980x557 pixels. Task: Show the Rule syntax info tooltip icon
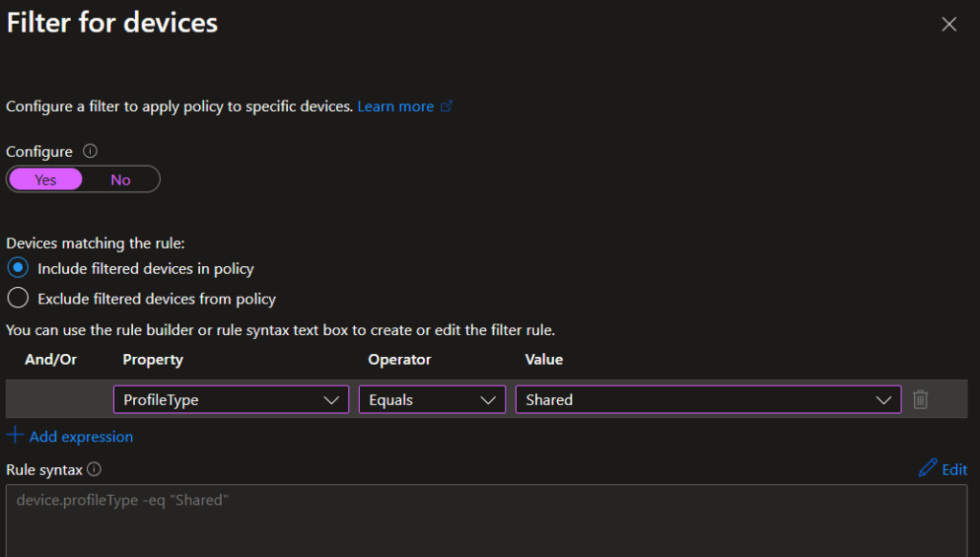point(94,470)
